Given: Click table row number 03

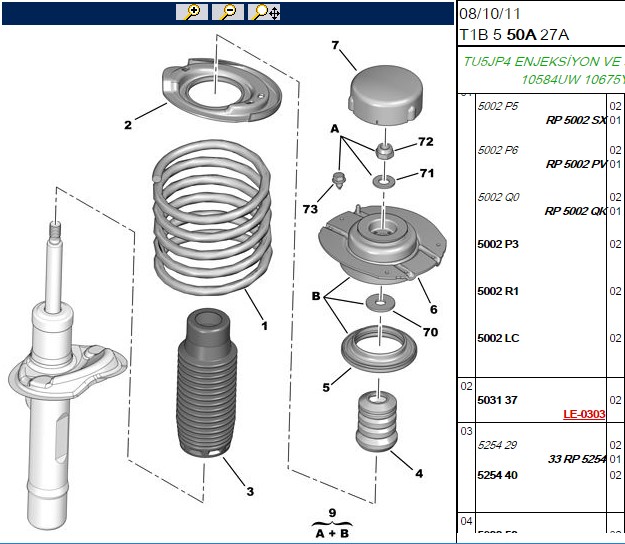Looking at the screenshot, I should (466, 431).
